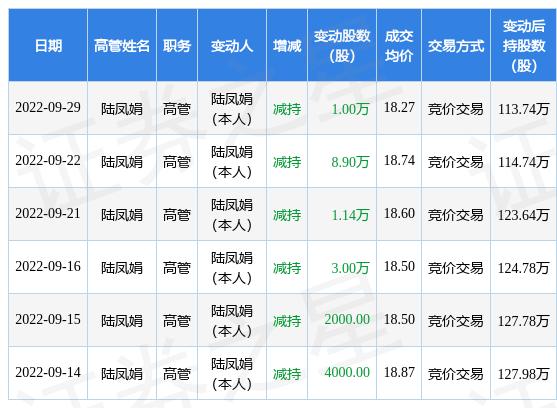The height and width of the screenshot is (408, 557).
Task: Click the average price 18.87
Action: [x=399, y=372]
